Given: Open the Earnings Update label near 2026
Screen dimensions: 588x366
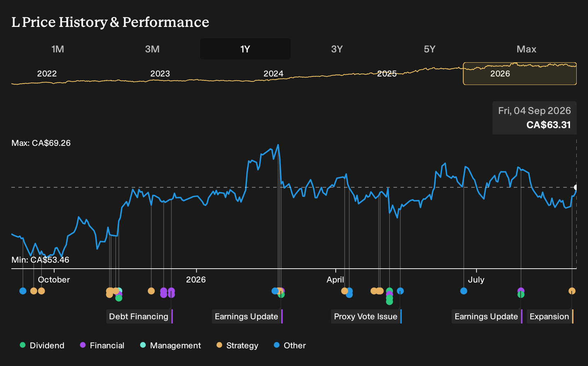Looking at the screenshot, I should [247, 316].
